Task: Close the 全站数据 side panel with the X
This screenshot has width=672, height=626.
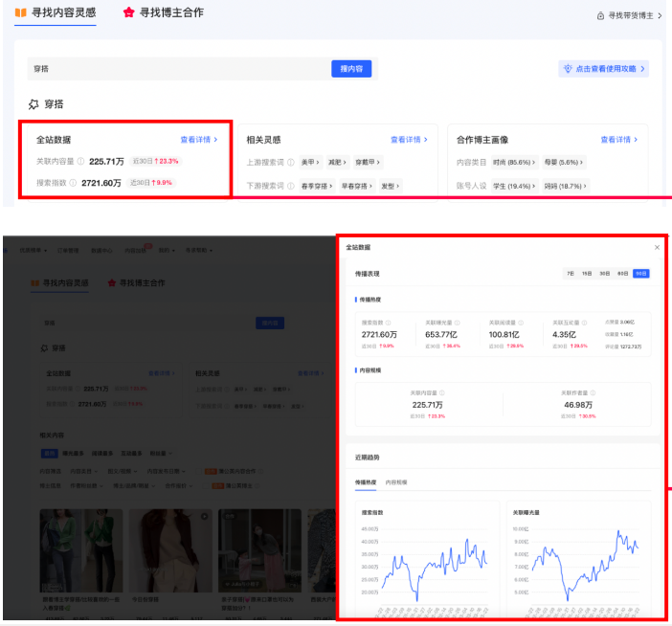Action: [657, 247]
